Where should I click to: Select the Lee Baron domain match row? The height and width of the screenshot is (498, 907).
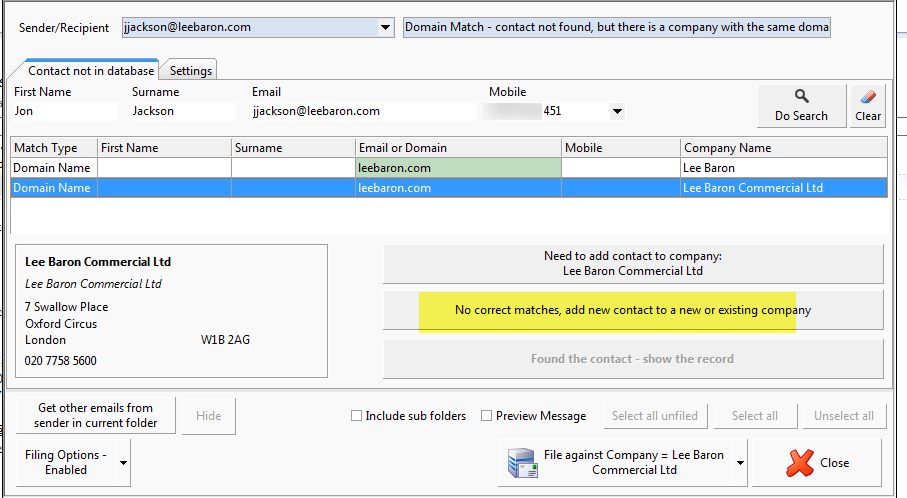click(x=448, y=168)
